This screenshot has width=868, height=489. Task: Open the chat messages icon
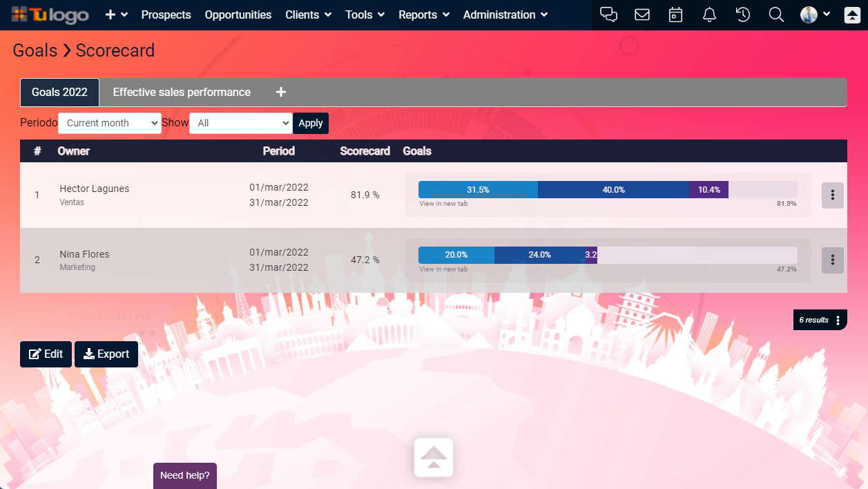pyautogui.click(x=608, y=14)
